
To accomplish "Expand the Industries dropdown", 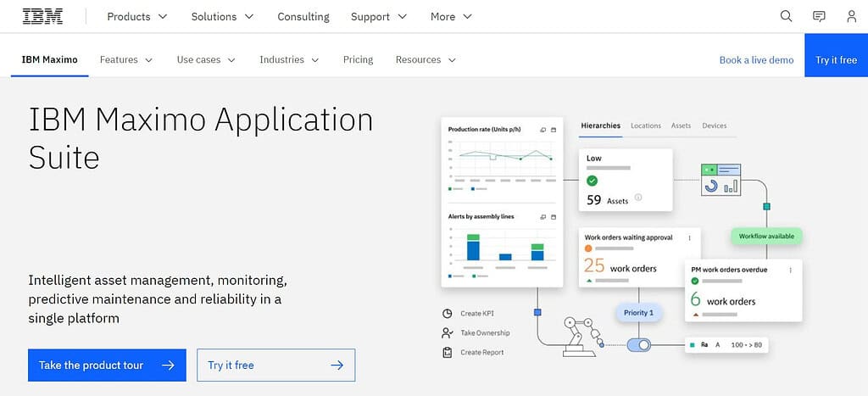I will coord(290,60).
